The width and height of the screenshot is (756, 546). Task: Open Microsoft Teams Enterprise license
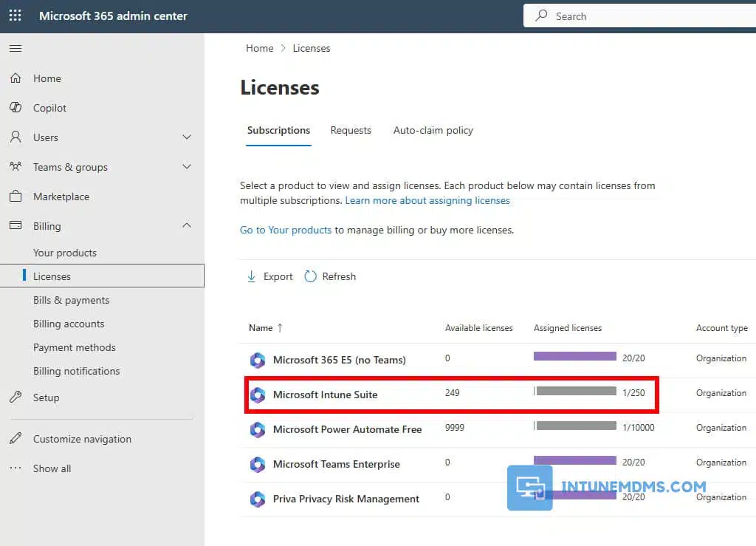point(336,464)
